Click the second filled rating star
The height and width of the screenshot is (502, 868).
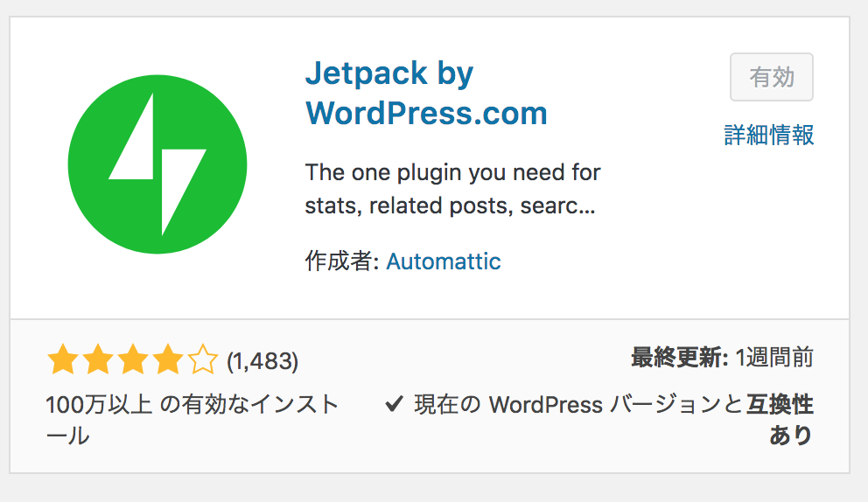(x=98, y=359)
